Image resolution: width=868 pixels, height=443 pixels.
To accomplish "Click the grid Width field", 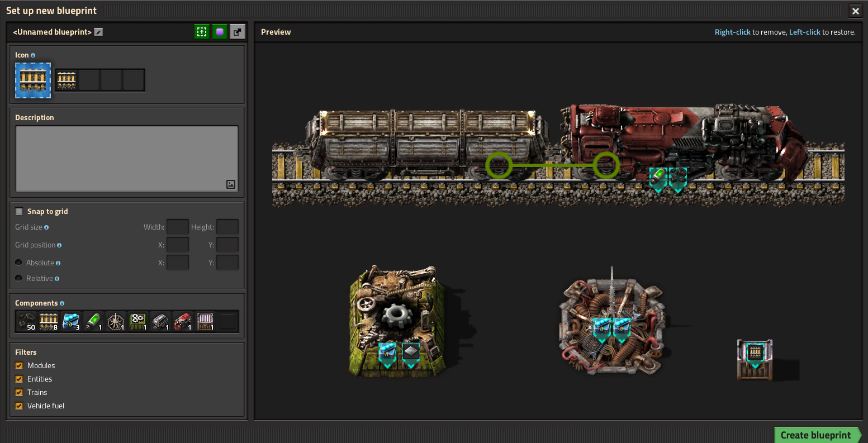I will coord(178,227).
